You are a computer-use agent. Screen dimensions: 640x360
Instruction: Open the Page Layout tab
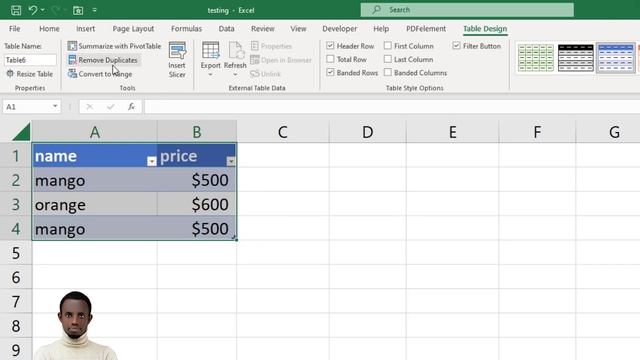pos(133,29)
